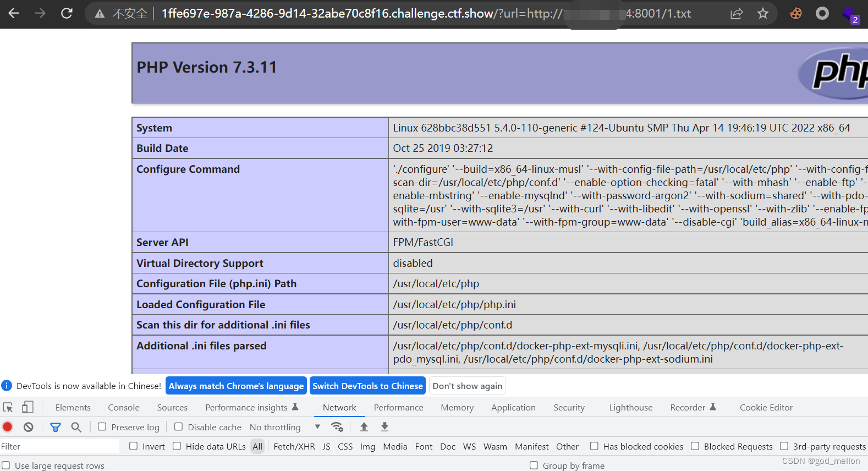
Task: Click Don't show again button
Action: click(x=468, y=386)
